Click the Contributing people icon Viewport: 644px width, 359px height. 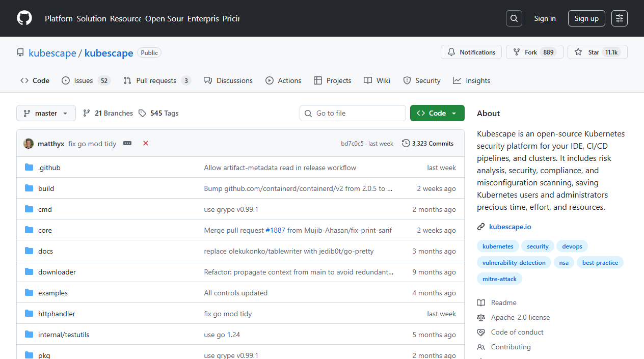[x=481, y=347]
